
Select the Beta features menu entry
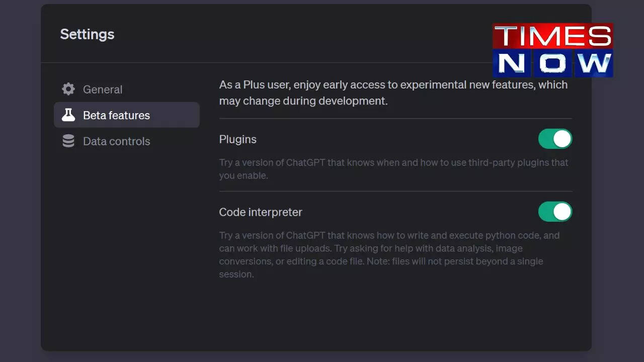click(116, 115)
